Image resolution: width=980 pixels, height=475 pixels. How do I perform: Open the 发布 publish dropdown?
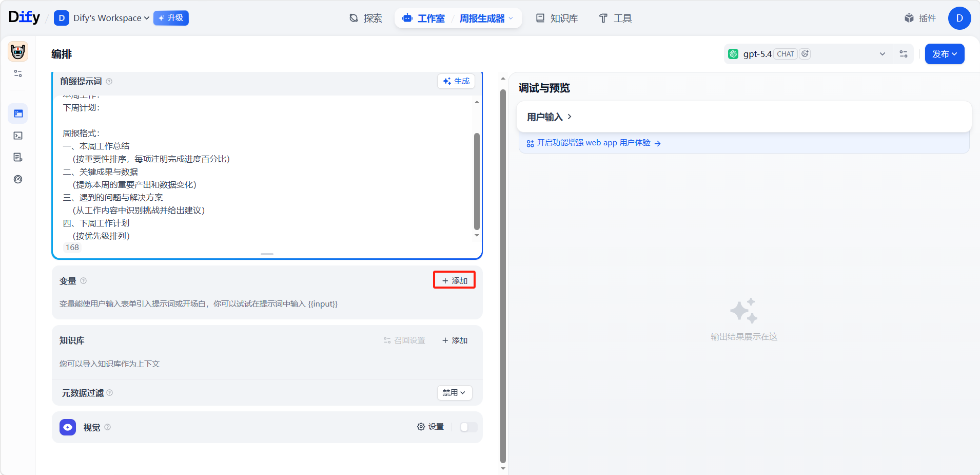click(944, 54)
